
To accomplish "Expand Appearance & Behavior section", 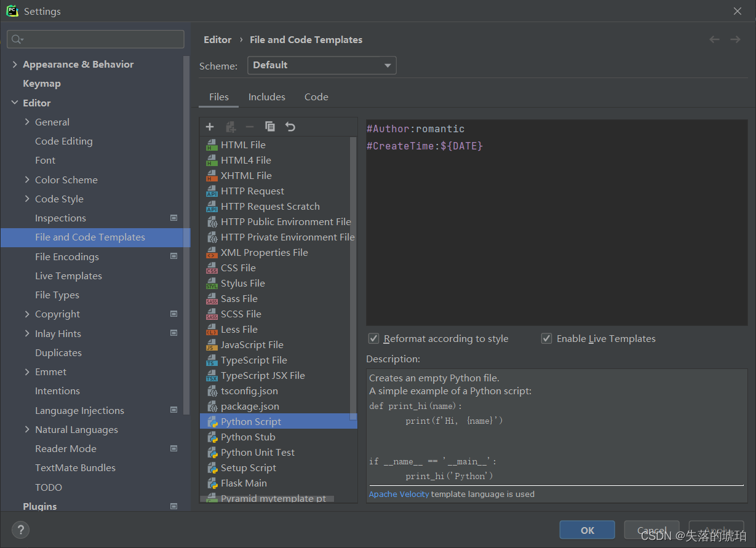I will click(15, 65).
